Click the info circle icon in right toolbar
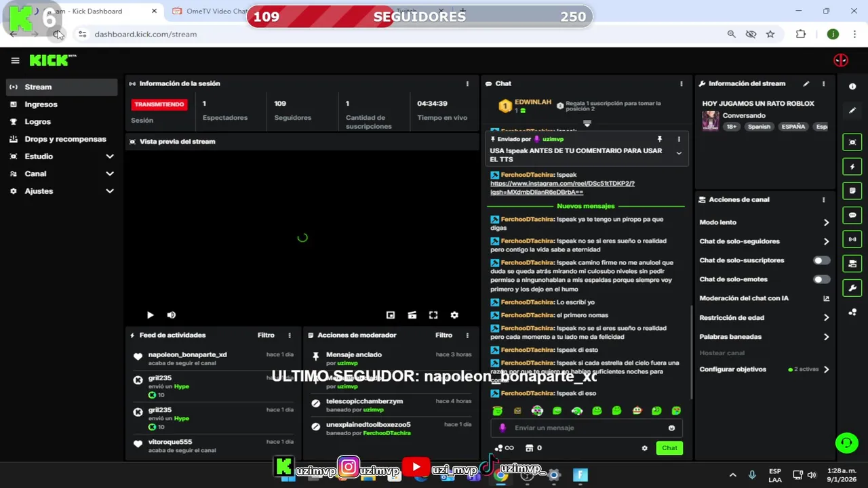868x488 pixels. click(x=852, y=87)
